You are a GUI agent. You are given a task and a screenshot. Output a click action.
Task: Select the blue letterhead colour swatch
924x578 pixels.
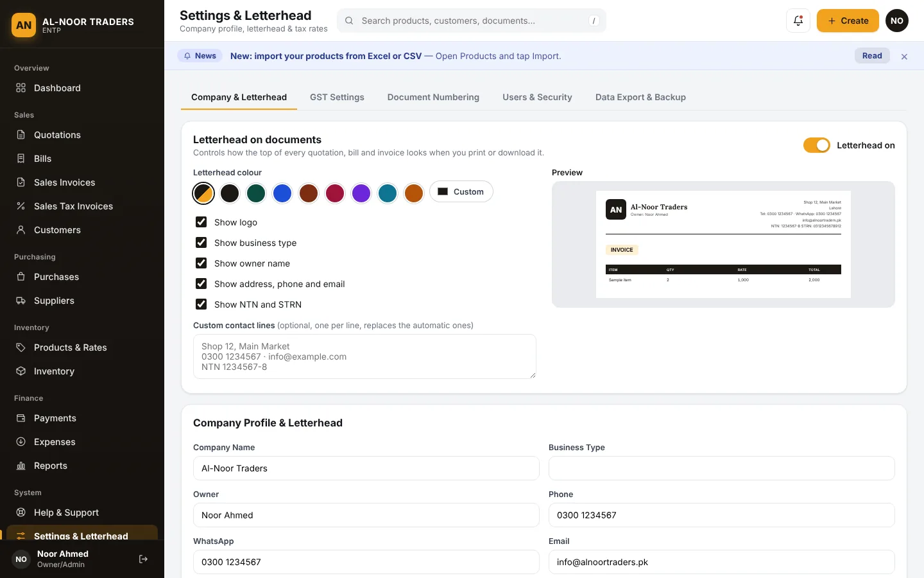click(x=282, y=193)
